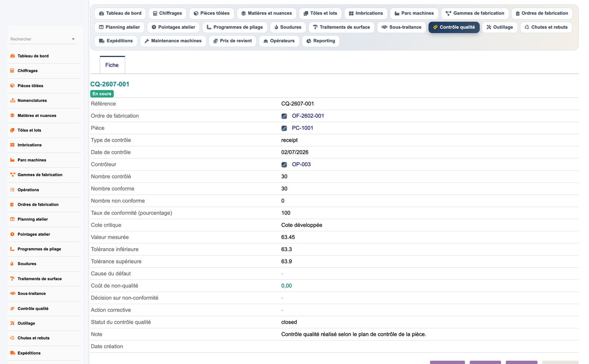Click Chutes et rebuts recycle icon in sidebar
This screenshot has height=364, width=589.
click(x=12, y=338)
